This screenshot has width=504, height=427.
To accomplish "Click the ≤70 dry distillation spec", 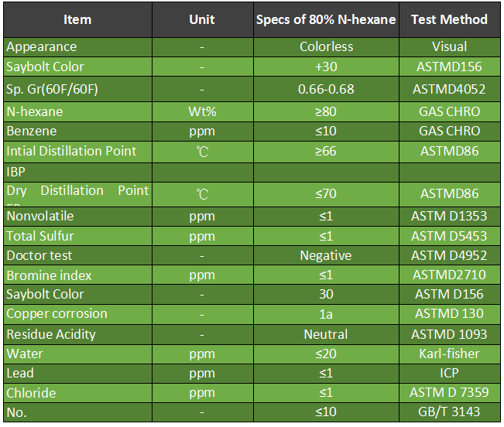I will tap(326, 194).
